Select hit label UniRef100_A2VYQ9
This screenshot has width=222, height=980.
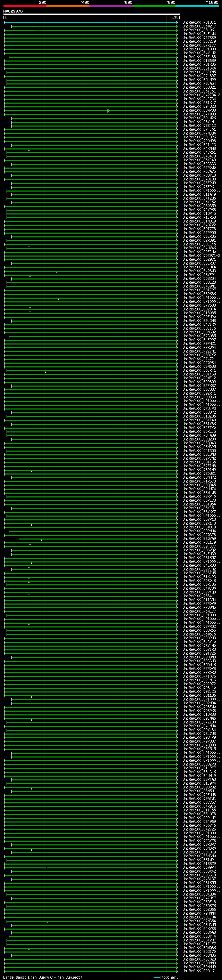(199, 592)
